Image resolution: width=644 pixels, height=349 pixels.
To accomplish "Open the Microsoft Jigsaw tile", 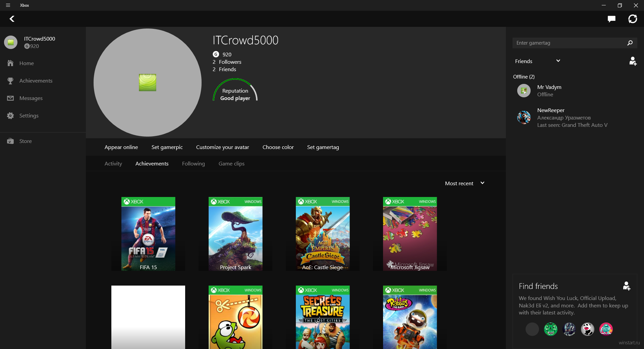I will pos(410,234).
